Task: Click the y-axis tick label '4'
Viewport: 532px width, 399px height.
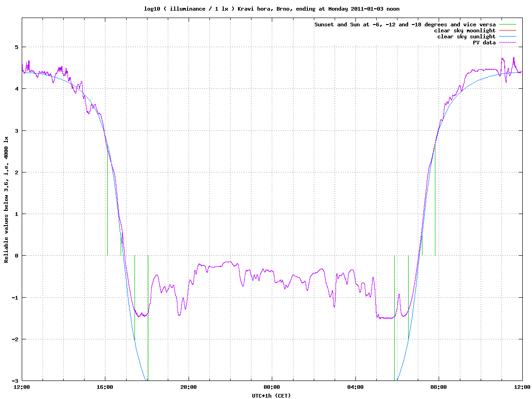Action: [x=17, y=89]
